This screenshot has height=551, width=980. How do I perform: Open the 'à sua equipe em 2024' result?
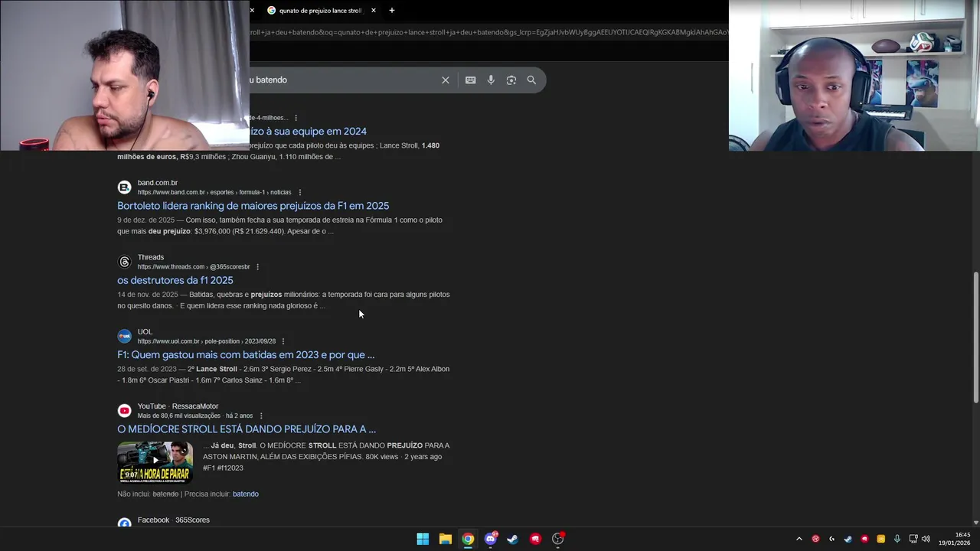pyautogui.click(x=308, y=132)
